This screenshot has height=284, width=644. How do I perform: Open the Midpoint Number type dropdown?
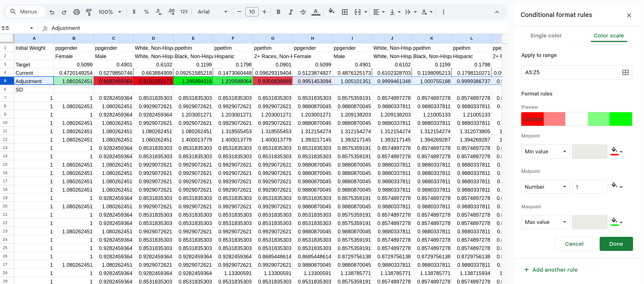point(545,187)
